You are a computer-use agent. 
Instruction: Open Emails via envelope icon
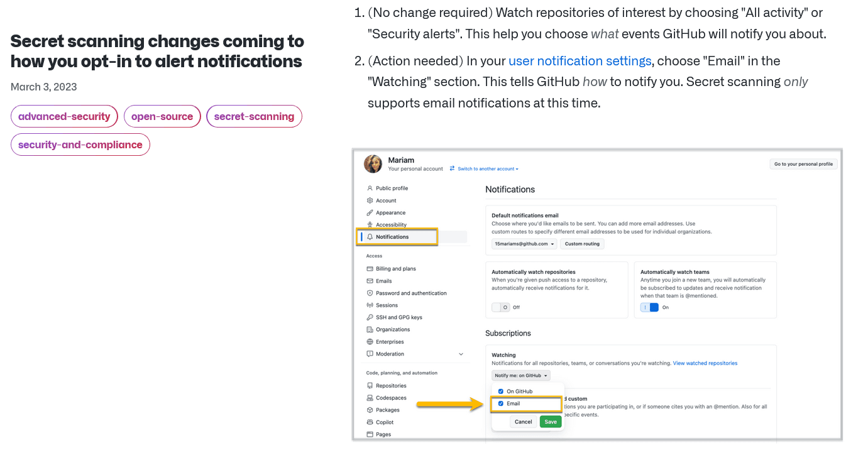370,281
